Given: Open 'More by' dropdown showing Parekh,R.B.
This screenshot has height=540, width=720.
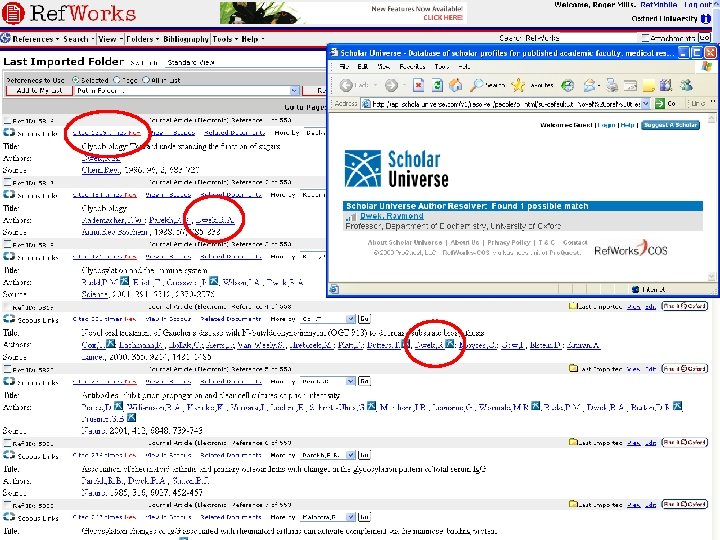Looking at the screenshot, I should click(x=328, y=455).
